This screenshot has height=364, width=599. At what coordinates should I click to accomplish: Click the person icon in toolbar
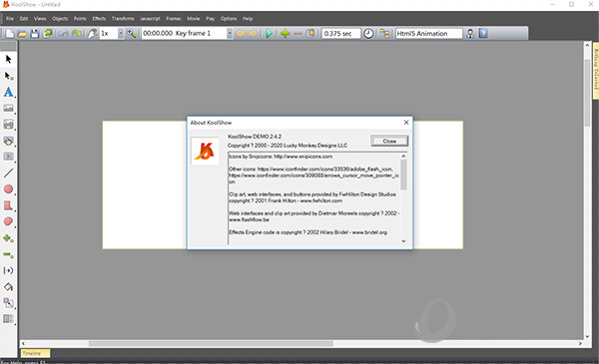(470, 34)
